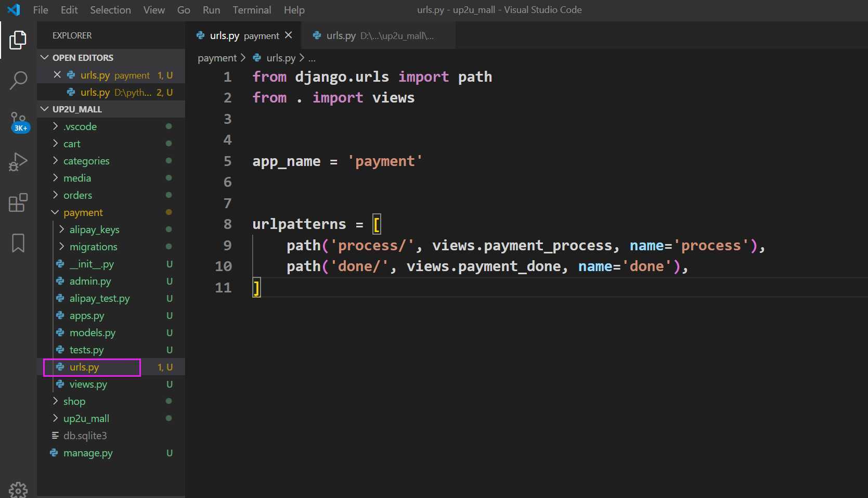Image resolution: width=868 pixels, height=498 pixels.
Task: Click views.payment_done in line 10
Action: click(484, 266)
